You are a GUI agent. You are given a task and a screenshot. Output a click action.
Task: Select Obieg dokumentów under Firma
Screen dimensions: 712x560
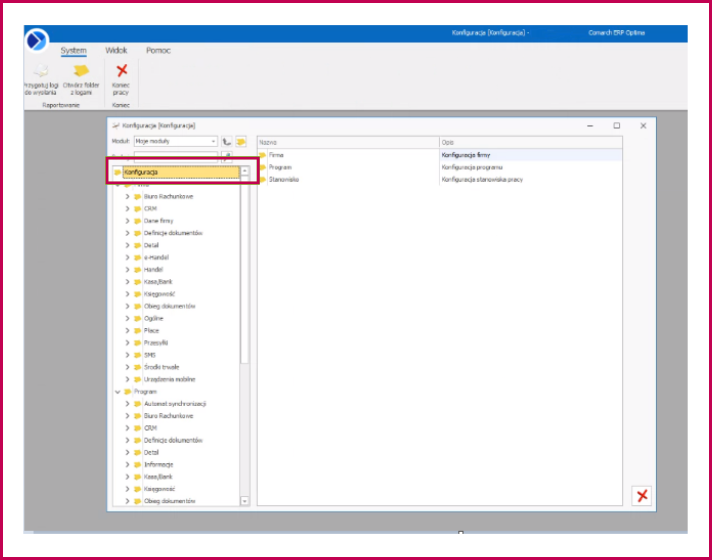169,306
